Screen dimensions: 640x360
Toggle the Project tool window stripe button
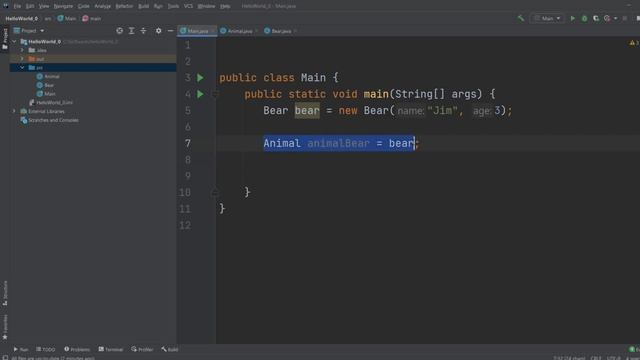click(x=5, y=39)
